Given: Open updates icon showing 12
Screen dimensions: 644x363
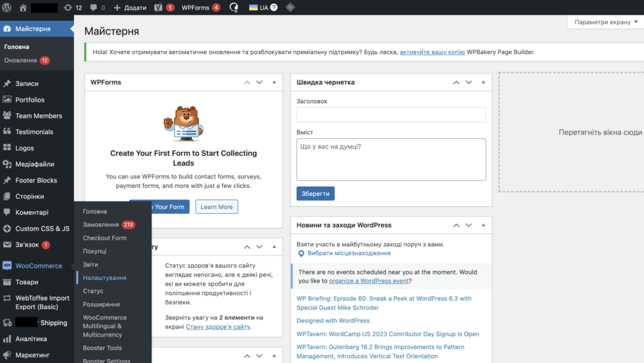Looking at the screenshot, I should [x=73, y=7].
